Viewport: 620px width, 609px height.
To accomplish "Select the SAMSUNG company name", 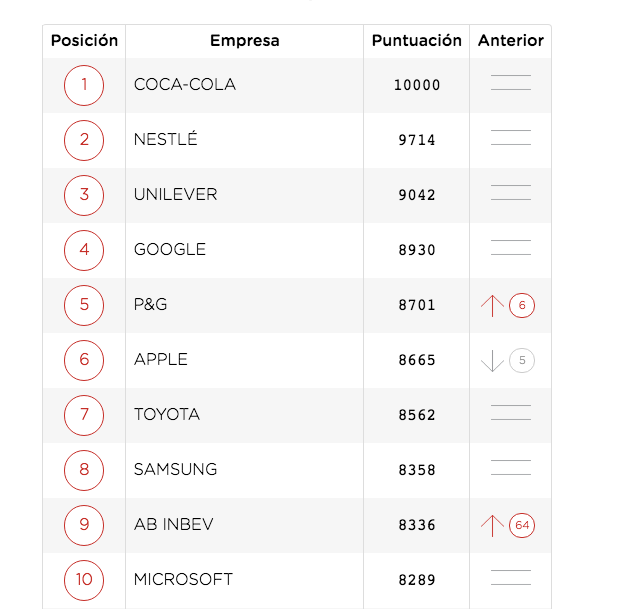I will [x=175, y=469].
